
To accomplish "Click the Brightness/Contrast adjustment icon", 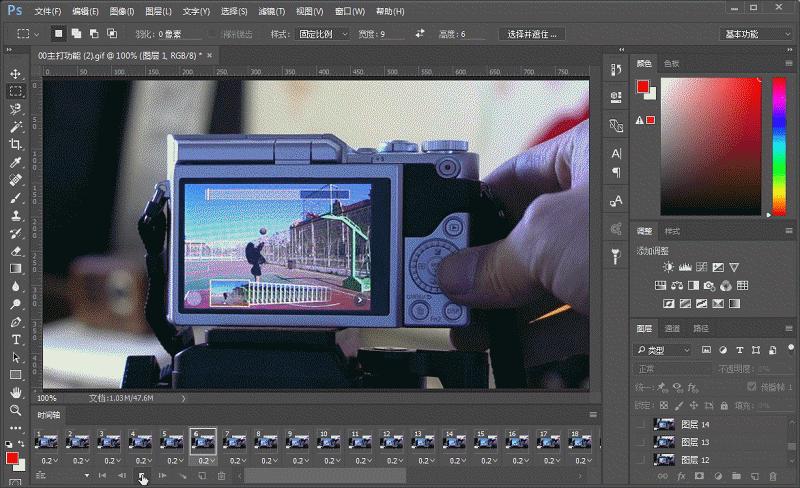I will (668, 268).
